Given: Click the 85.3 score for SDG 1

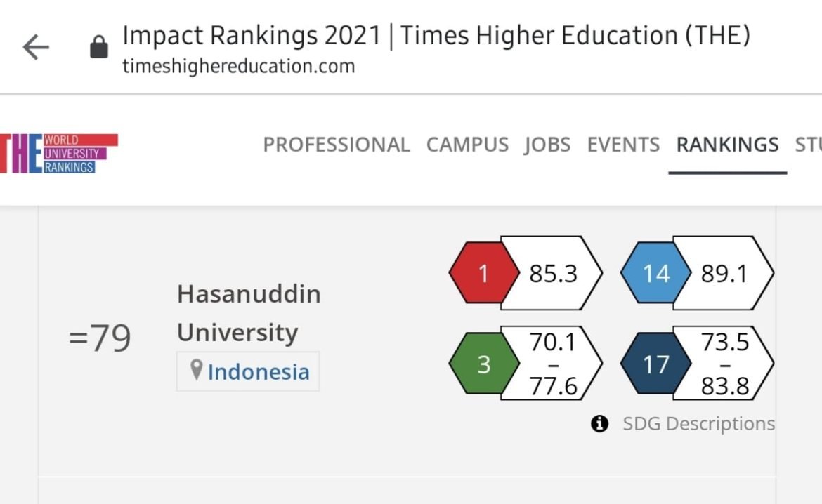Looking at the screenshot, I should click(554, 274).
